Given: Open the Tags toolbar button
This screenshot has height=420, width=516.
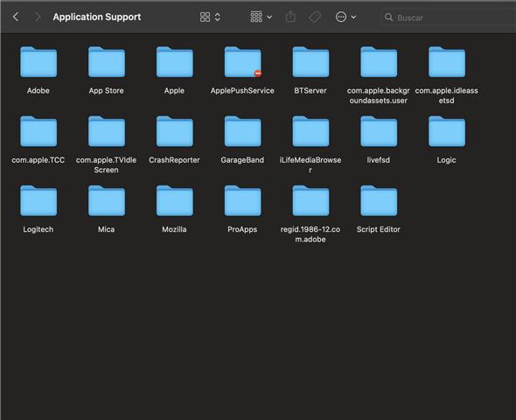Looking at the screenshot, I should 315,17.
